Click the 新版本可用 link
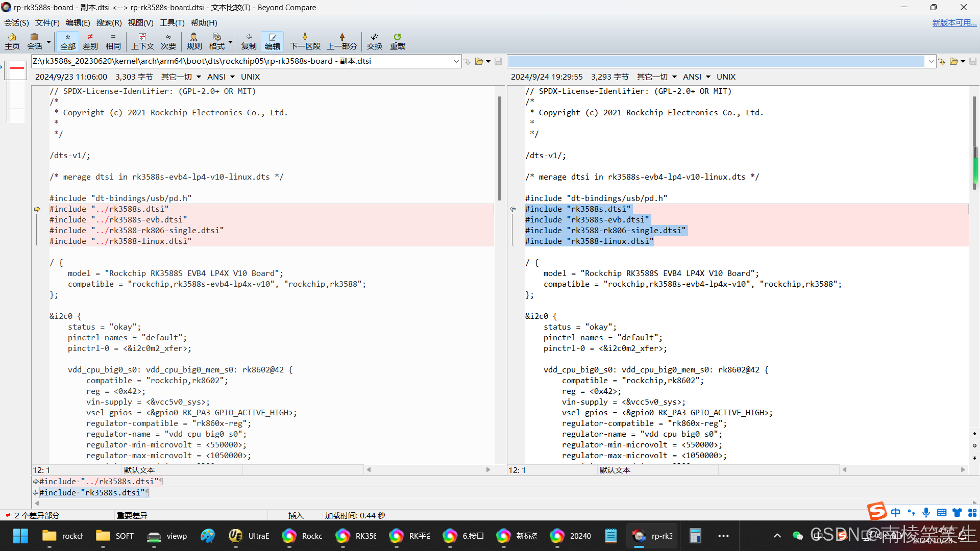 953,22
